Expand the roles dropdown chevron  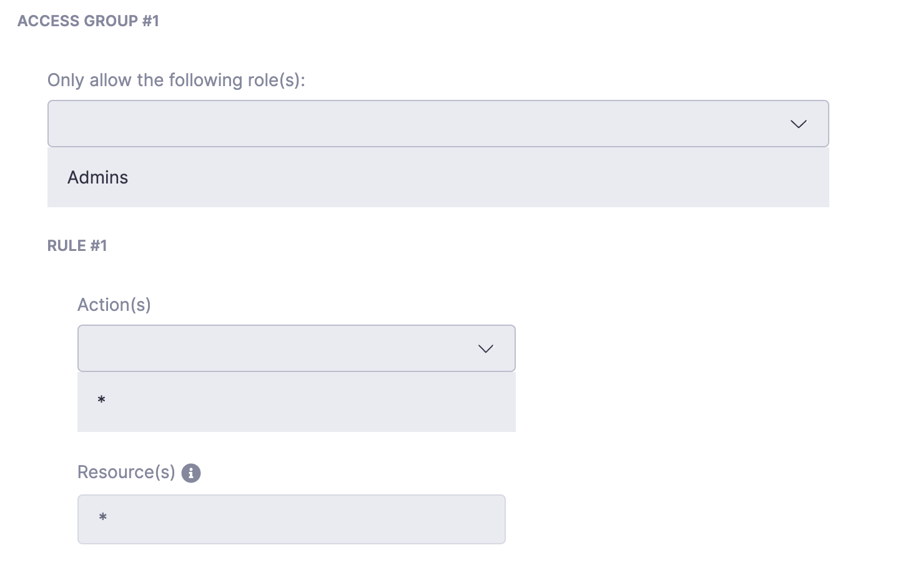(x=798, y=124)
